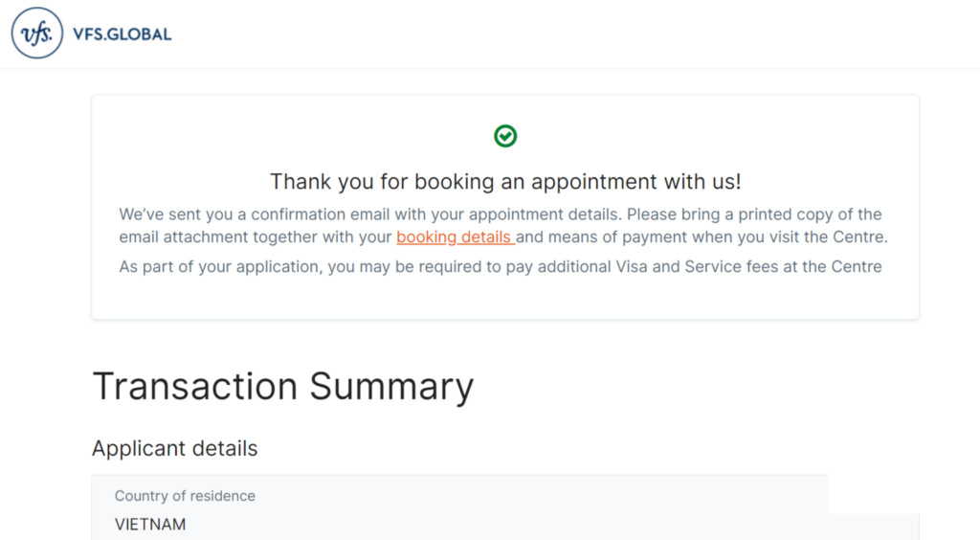Click inside the grey applicant details box
980x540 pixels.
click(x=500, y=507)
